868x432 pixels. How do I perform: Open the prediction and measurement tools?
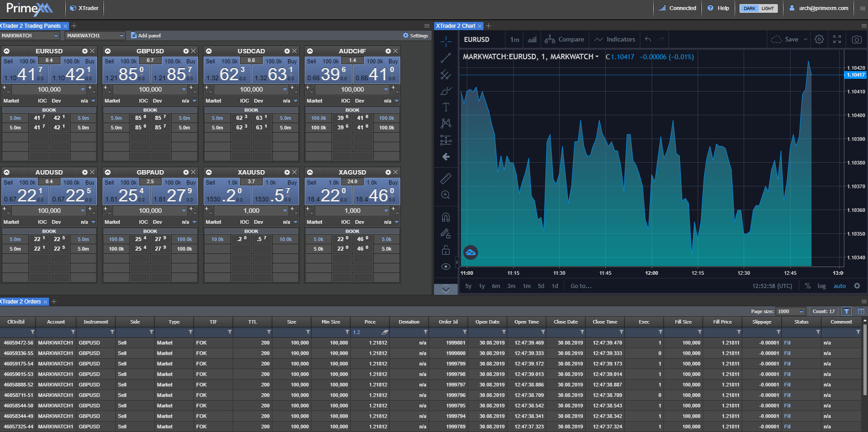446,140
